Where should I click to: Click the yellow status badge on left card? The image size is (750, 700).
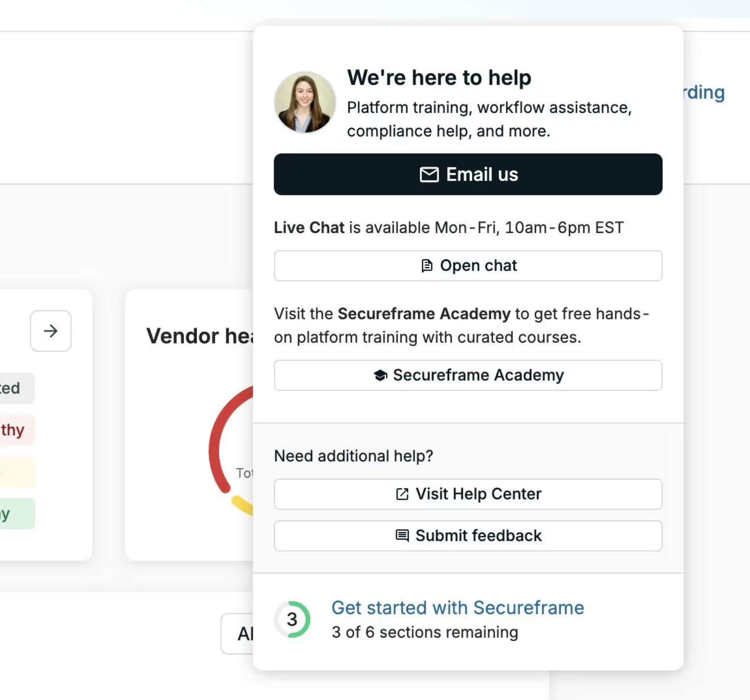pos(16,472)
